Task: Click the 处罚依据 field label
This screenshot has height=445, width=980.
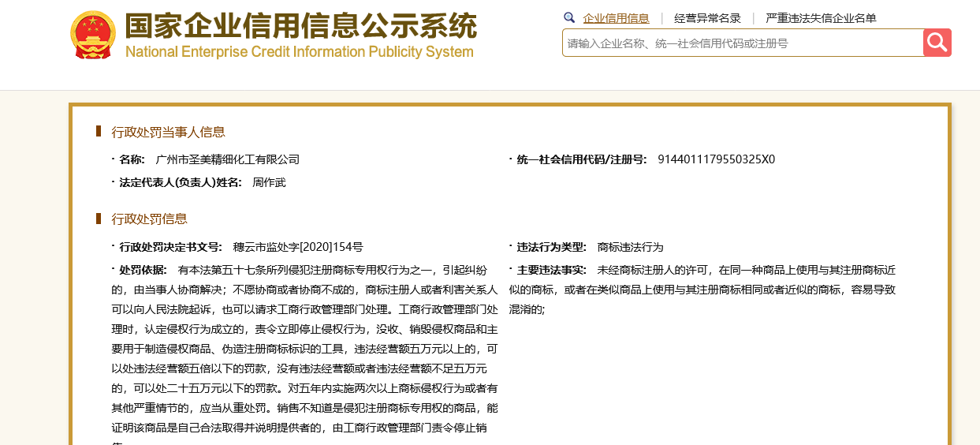Action: (143, 270)
